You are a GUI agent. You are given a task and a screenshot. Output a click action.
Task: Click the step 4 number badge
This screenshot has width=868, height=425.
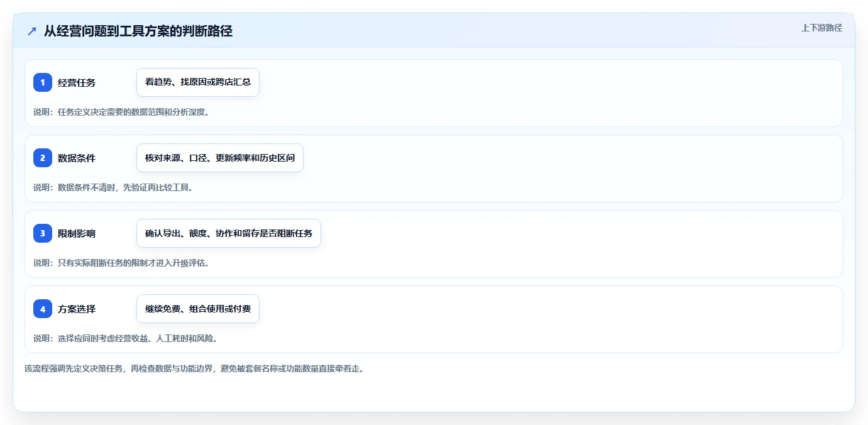(x=43, y=309)
